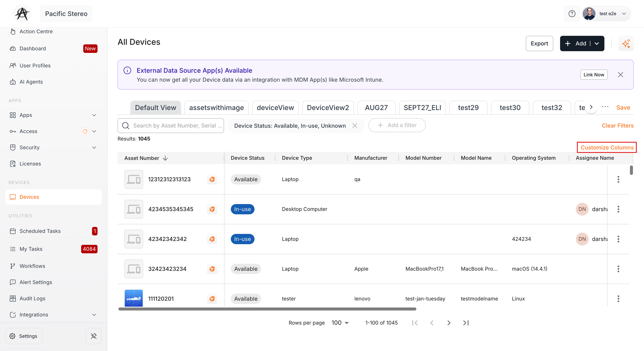The image size is (644, 351).
Task: Sort by Asset Number arrow
Action: coord(165,158)
